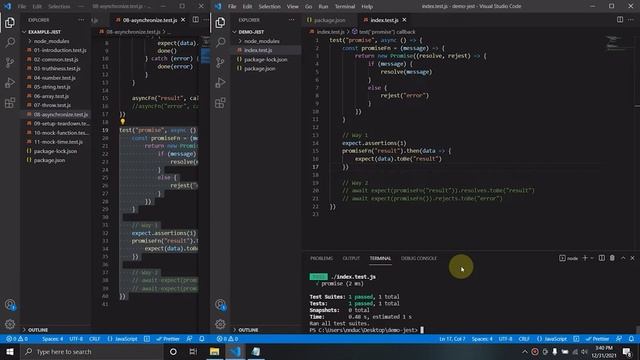The height and width of the screenshot is (360, 640).
Task: Close the 08-asynchronize.test.js tab
Action: click(x=183, y=20)
